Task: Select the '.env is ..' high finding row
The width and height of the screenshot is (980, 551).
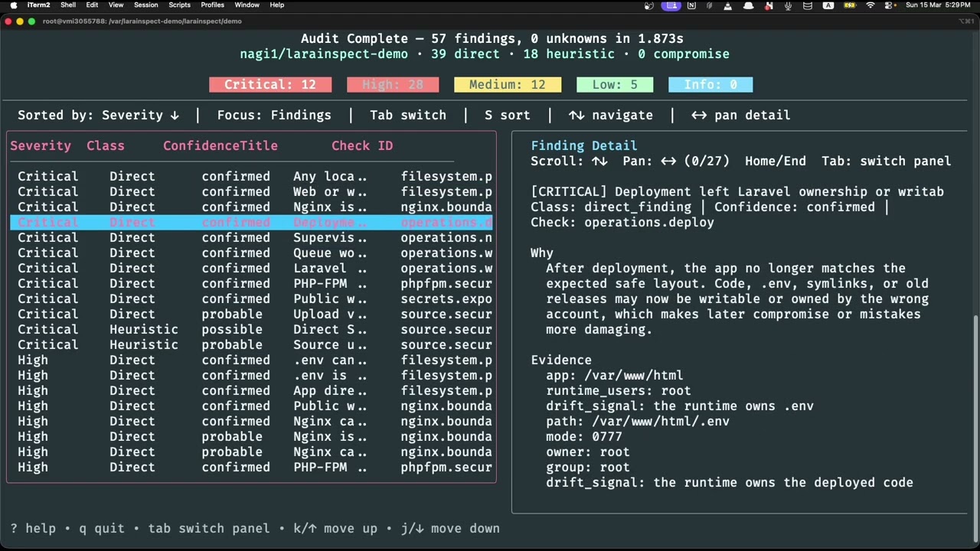Action: pos(251,375)
